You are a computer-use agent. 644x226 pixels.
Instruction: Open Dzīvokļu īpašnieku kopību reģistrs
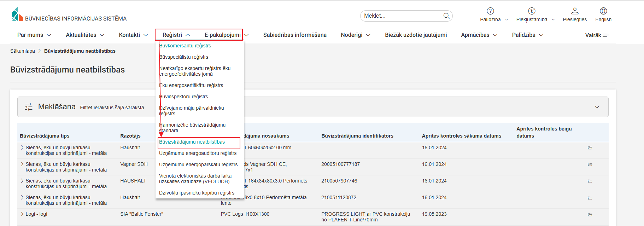click(197, 193)
